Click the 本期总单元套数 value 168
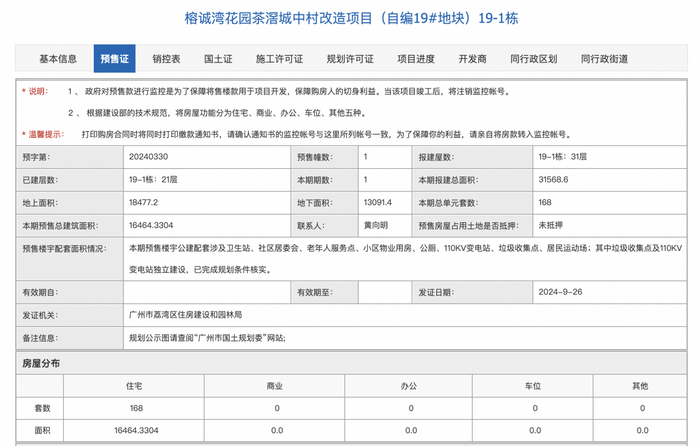Screen dimensions: 700x446 coord(545,202)
